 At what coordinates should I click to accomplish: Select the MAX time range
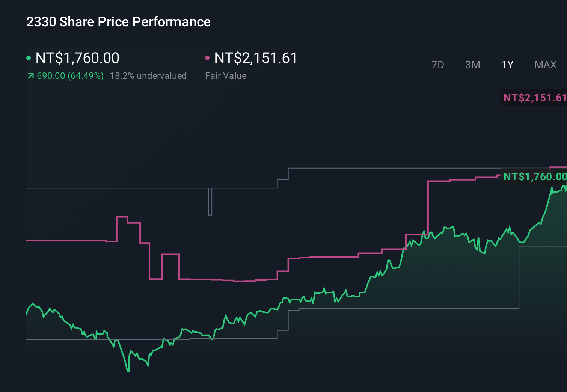tap(545, 65)
